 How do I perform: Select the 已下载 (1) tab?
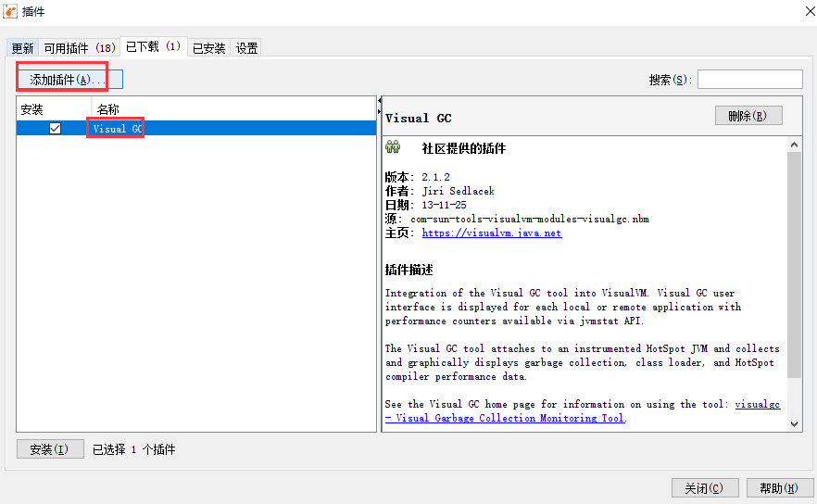coord(153,47)
